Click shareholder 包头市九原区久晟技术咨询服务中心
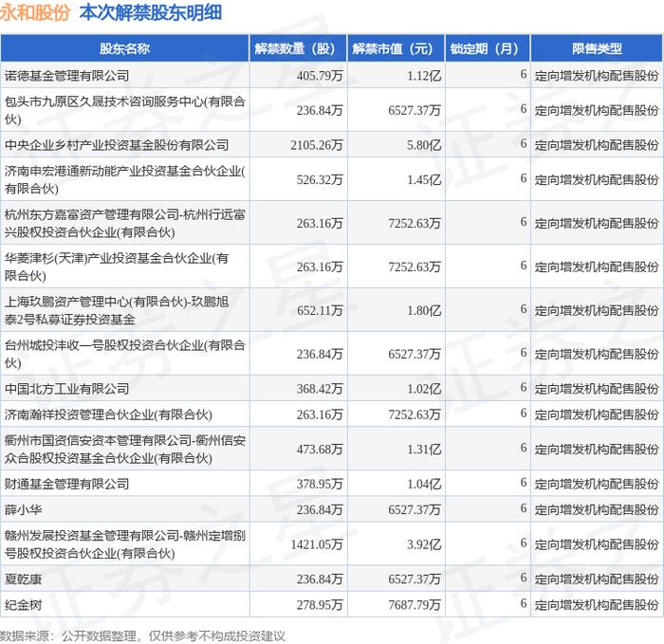The image size is (664, 644). tap(125, 110)
